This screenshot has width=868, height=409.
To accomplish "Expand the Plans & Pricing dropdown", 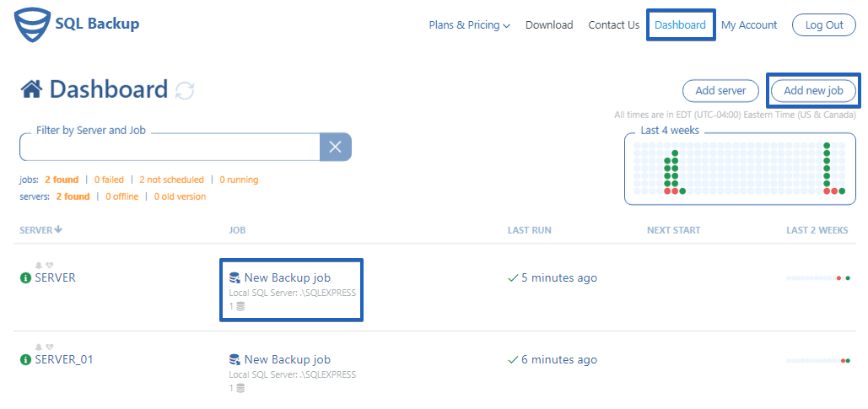I will click(x=469, y=25).
